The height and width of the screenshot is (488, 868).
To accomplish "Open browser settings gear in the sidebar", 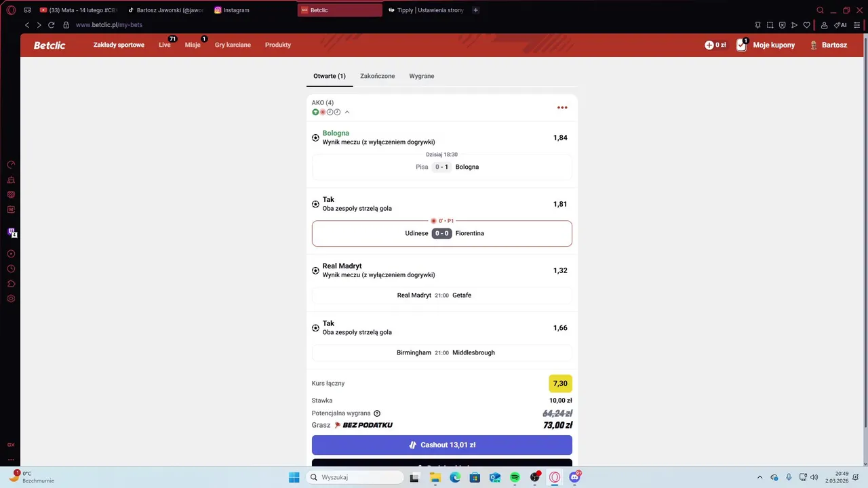I will coord(11,299).
